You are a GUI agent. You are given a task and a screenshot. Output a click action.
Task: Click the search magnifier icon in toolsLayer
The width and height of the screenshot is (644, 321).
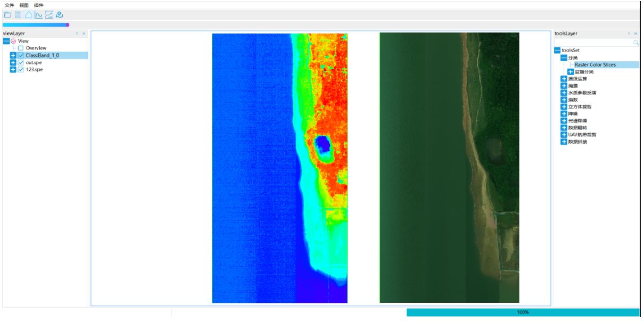click(x=635, y=42)
